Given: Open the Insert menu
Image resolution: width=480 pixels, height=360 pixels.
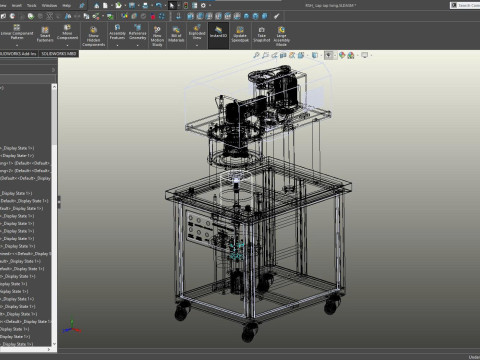Looking at the screenshot, I should point(17,5).
